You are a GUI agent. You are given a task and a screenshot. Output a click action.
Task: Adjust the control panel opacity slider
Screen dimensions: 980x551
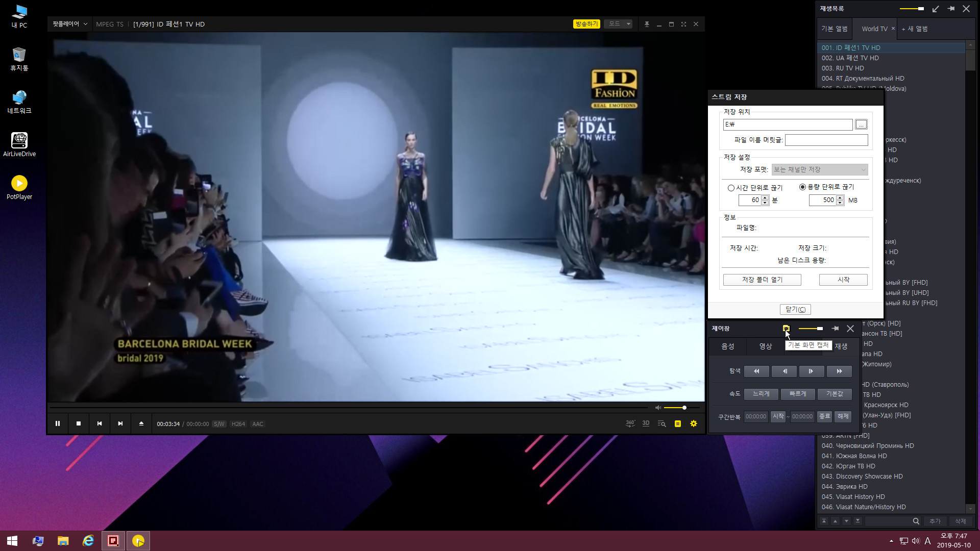811,329
